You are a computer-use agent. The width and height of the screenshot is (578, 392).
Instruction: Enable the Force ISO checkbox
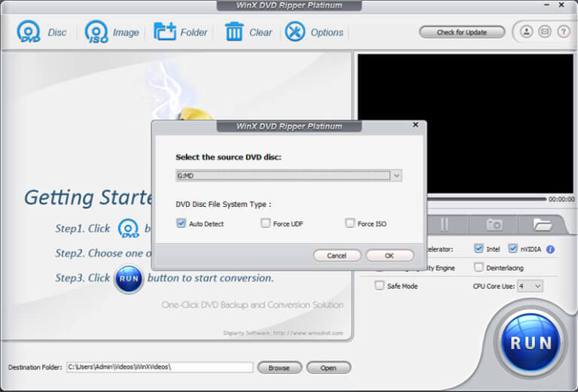350,223
